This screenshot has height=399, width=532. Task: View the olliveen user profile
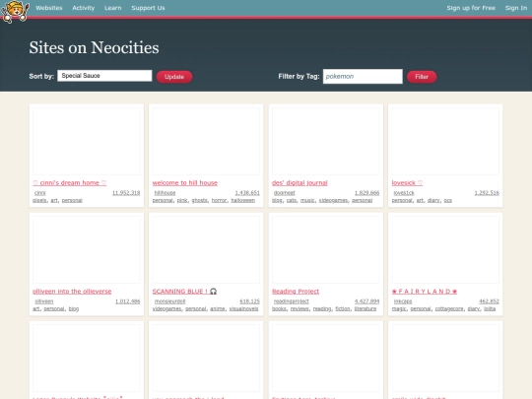click(x=44, y=300)
